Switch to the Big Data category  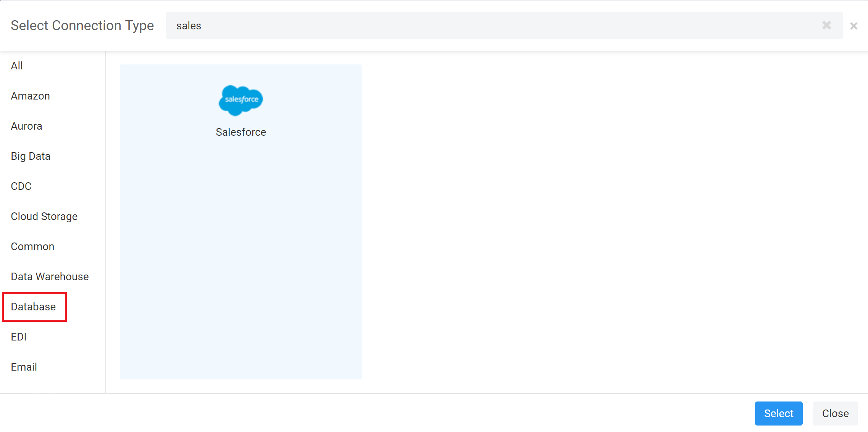coord(31,156)
